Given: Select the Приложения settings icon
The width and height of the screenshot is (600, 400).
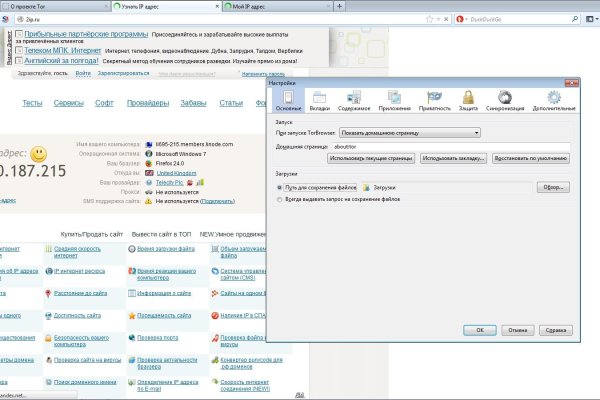Looking at the screenshot, I should [x=394, y=99].
